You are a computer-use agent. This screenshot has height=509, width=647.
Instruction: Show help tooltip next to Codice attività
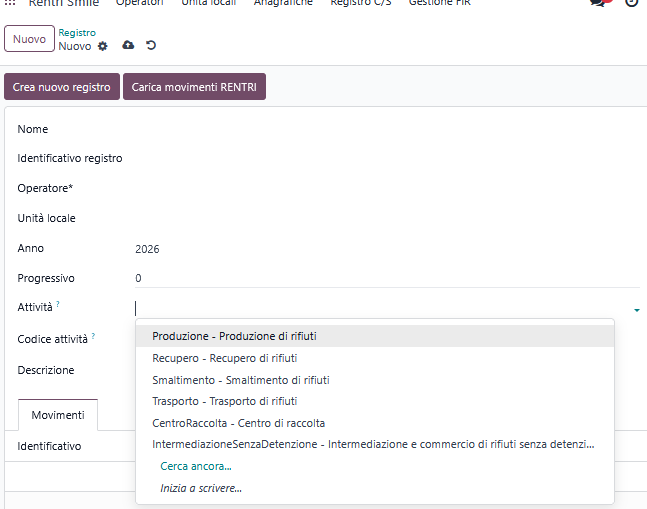pyautogui.click(x=93, y=336)
